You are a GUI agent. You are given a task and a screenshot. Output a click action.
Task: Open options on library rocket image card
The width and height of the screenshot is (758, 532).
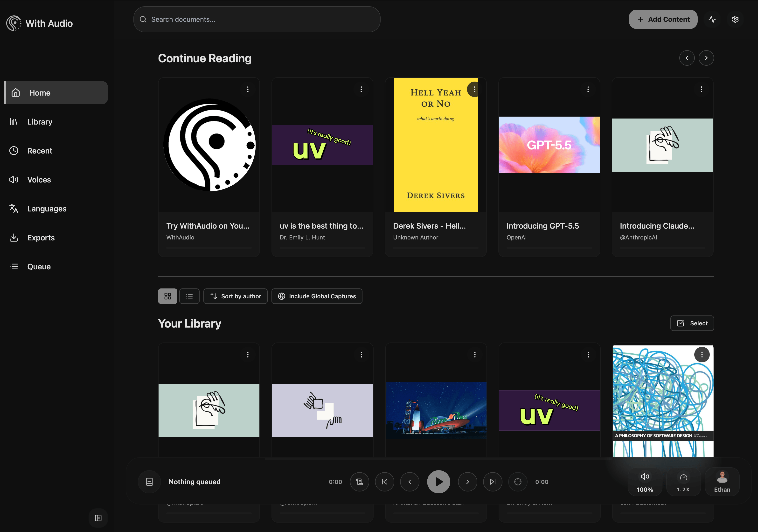click(x=475, y=355)
